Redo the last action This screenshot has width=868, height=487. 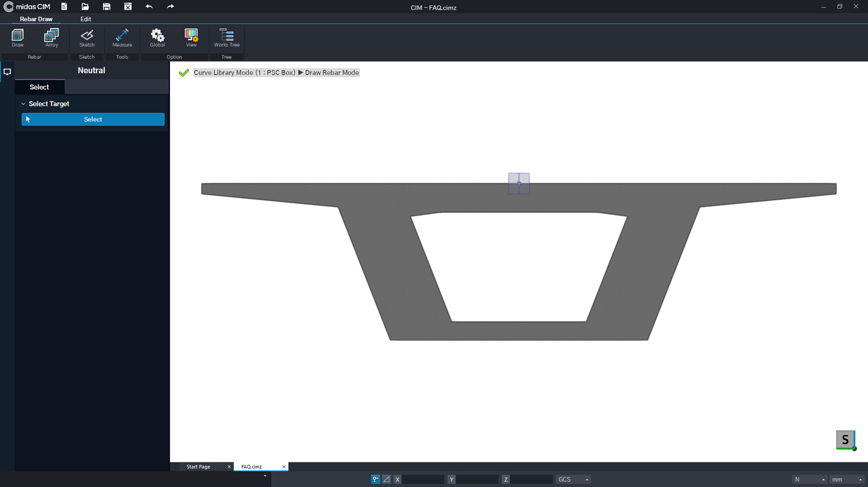point(170,7)
